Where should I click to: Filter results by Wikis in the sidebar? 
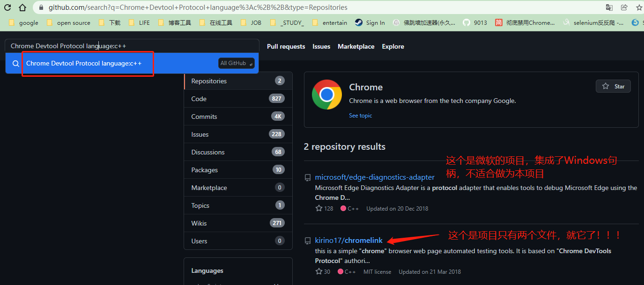(x=199, y=223)
